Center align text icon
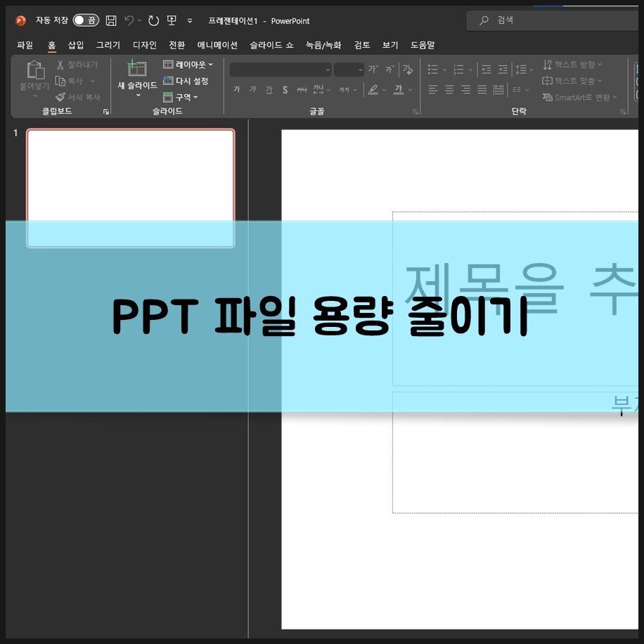The width and height of the screenshot is (644, 644). pyautogui.click(x=449, y=89)
